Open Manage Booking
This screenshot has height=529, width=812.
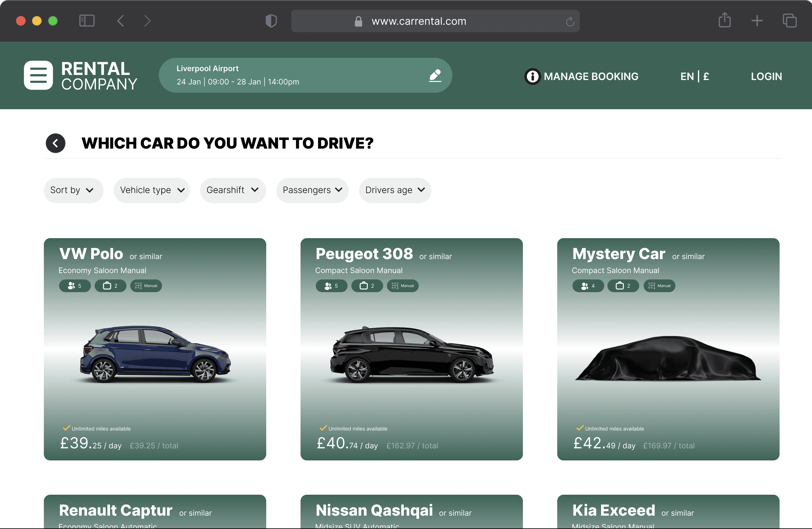591,77
